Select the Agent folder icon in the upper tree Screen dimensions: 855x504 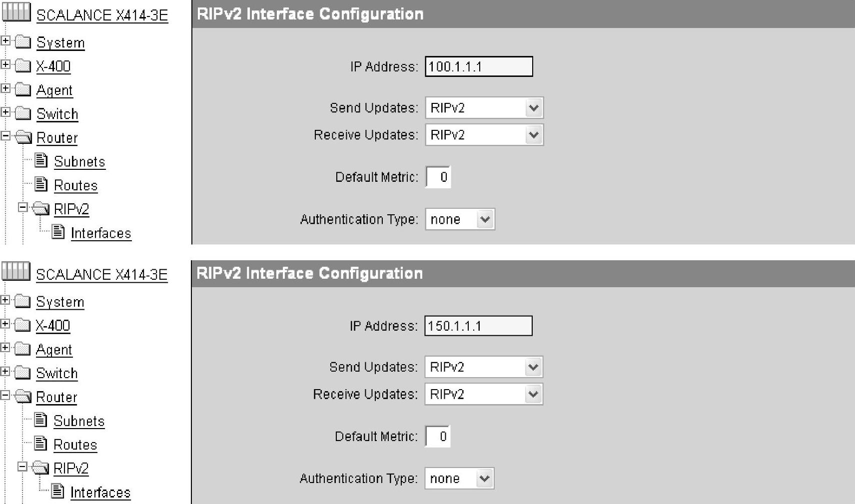[x=23, y=90]
